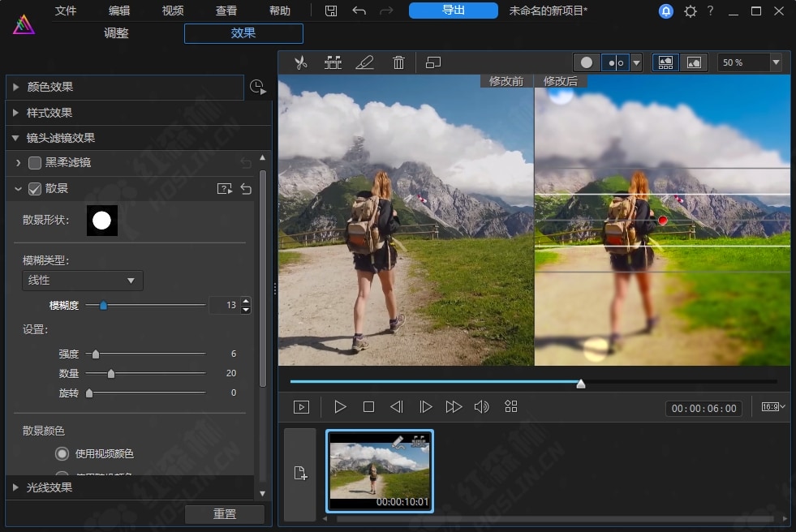This screenshot has width=796, height=532.
Task: Click the 重置 reset button
Action: tap(225, 514)
